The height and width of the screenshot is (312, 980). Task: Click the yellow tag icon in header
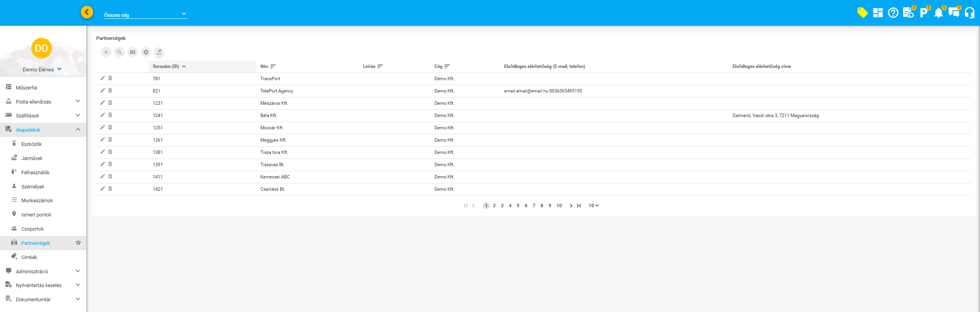click(x=862, y=13)
